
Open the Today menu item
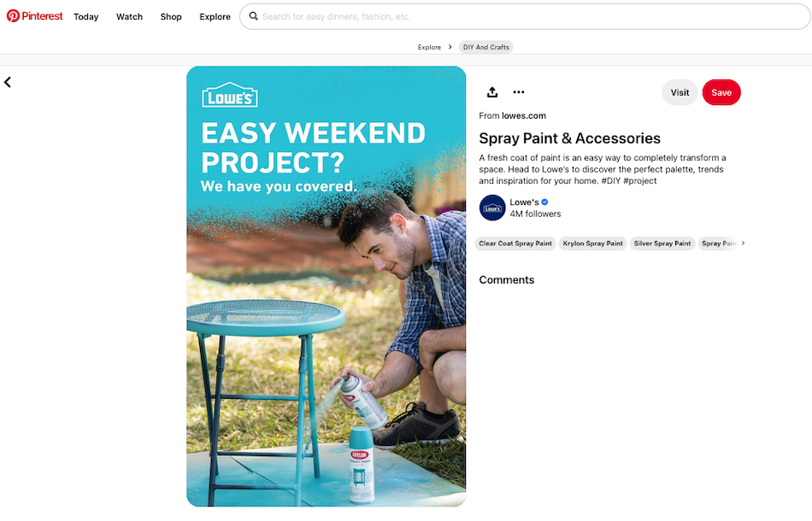click(85, 16)
